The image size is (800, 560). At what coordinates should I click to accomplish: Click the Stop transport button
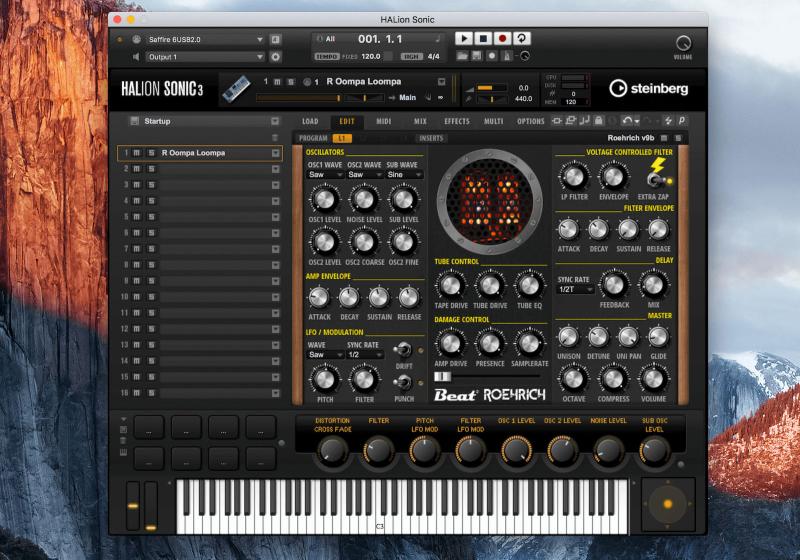[x=483, y=38]
